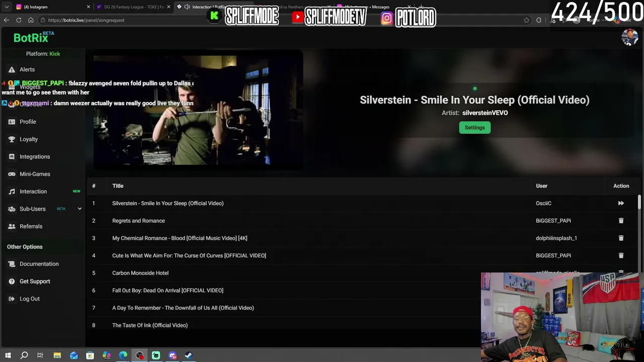This screenshot has height=362, width=644.
Task: Close the DG 26 Fantasy League tab
Action: [169, 7]
